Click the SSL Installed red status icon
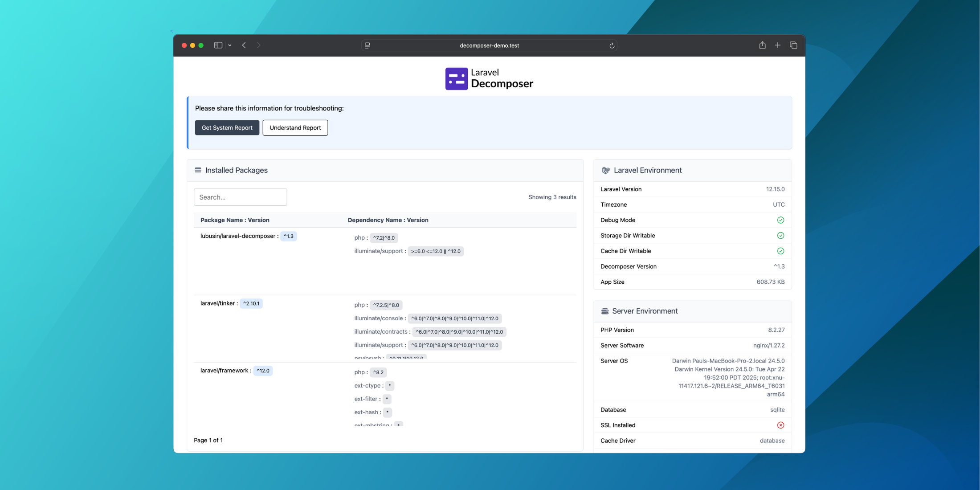The width and height of the screenshot is (980, 490). tap(780, 425)
